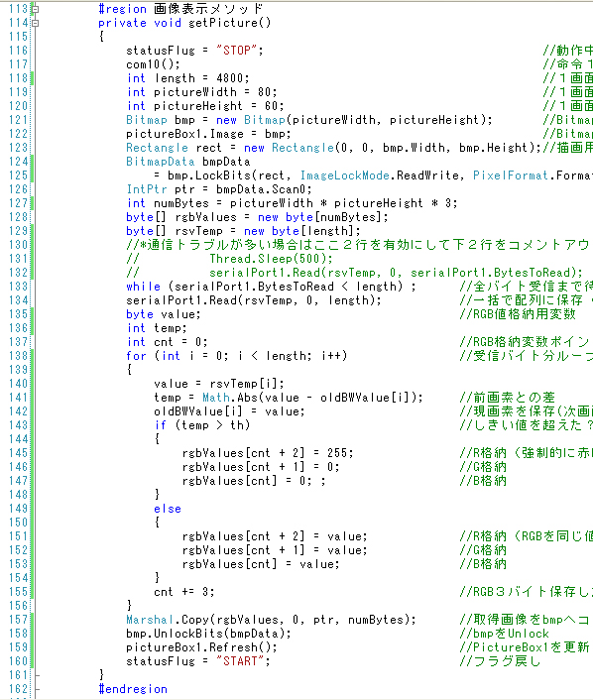
Task: Click the Bitmap bmp declaration line
Action: (309, 120)
